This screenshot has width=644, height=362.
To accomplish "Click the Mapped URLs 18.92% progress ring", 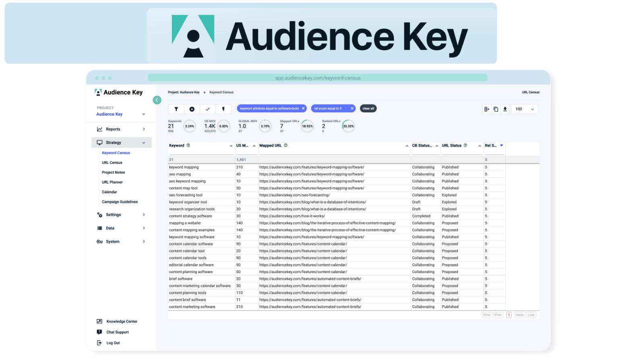I will 307,126.
